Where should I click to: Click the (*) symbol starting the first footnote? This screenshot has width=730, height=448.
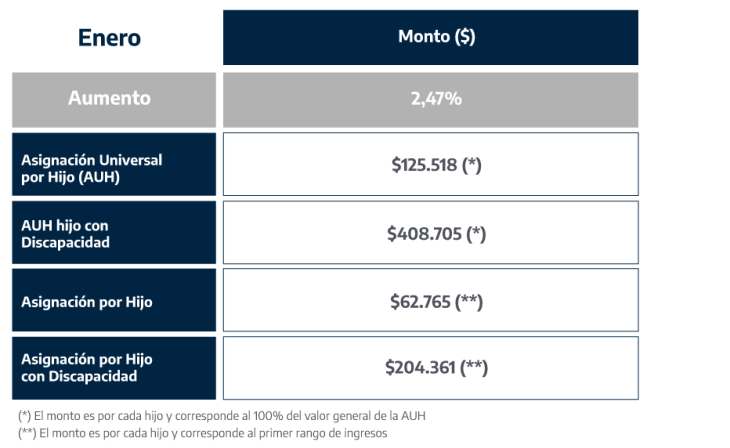[25, 416]
